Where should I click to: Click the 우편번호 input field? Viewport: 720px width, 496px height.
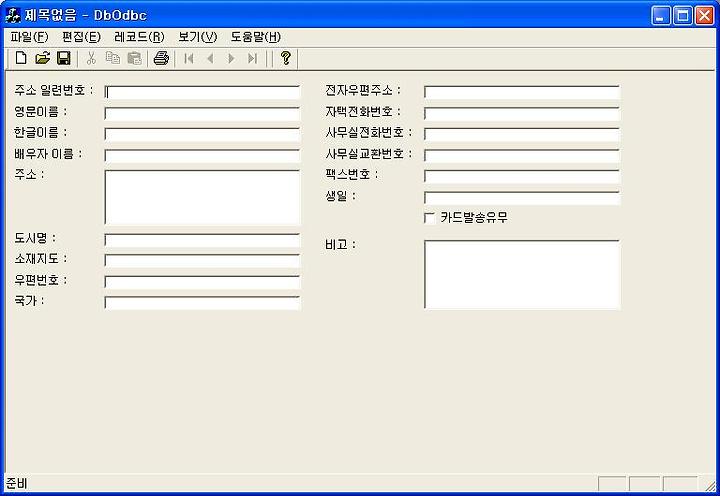202,282
